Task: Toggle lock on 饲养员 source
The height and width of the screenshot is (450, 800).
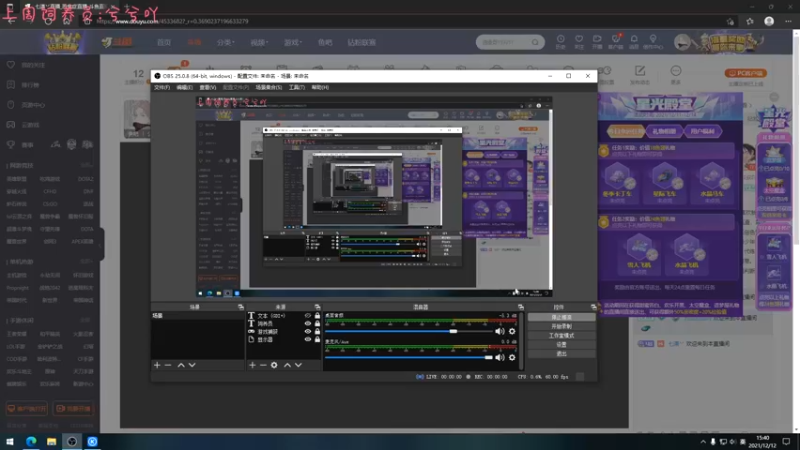Action: (x=317, y=323)
